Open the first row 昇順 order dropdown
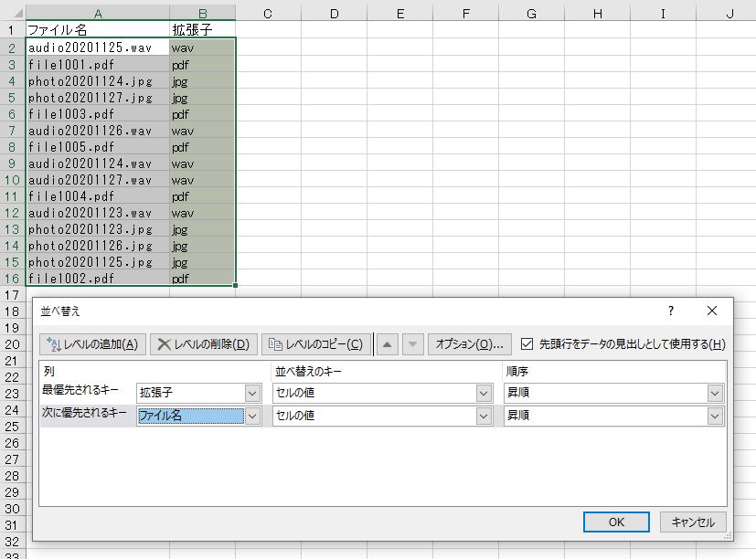This screenshot has height=559, width=756. point(715,393)
